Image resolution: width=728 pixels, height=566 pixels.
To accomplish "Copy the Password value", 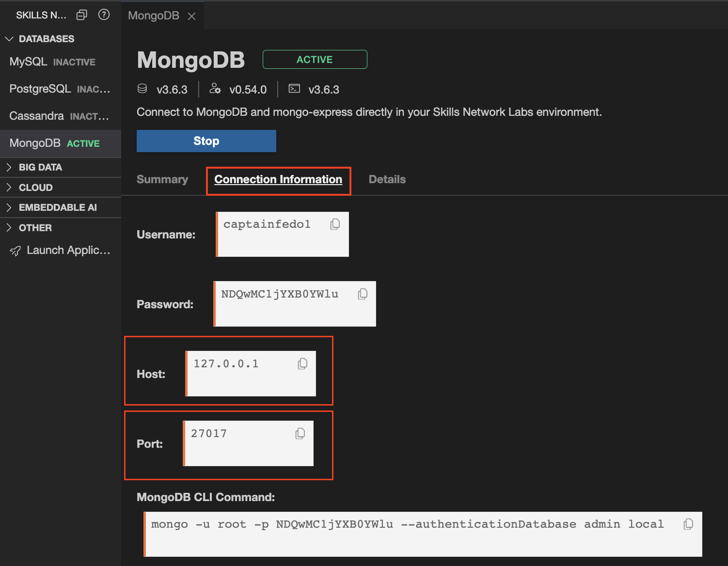I will pyautogui.click(x=363, y=294).
